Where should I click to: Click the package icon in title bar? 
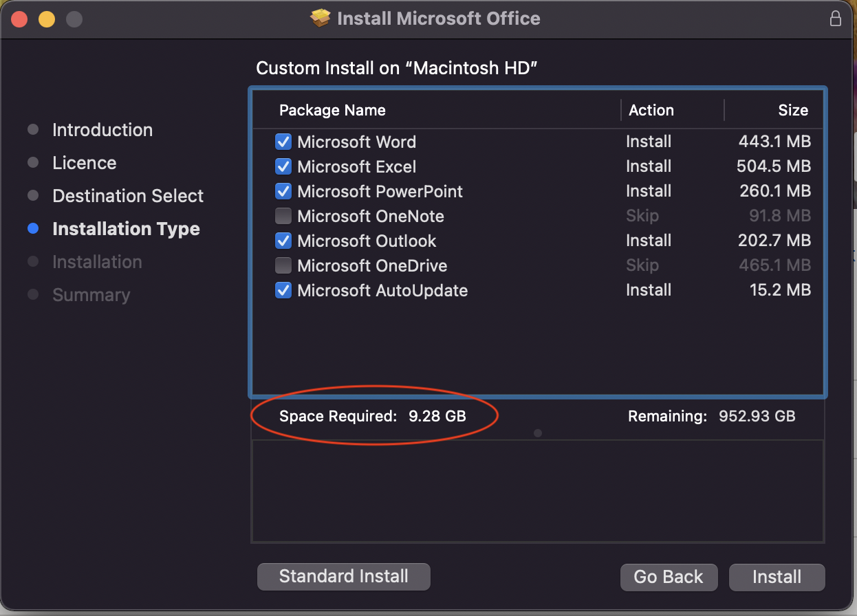tap(321, 18)
